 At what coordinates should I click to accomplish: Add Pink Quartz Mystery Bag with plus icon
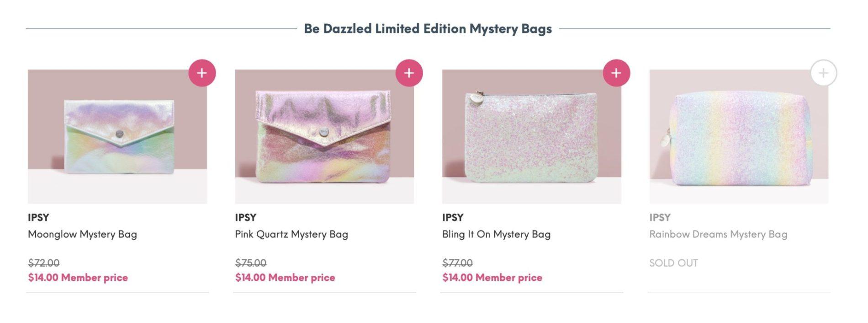pyautogui.click(x=409, y=73)
